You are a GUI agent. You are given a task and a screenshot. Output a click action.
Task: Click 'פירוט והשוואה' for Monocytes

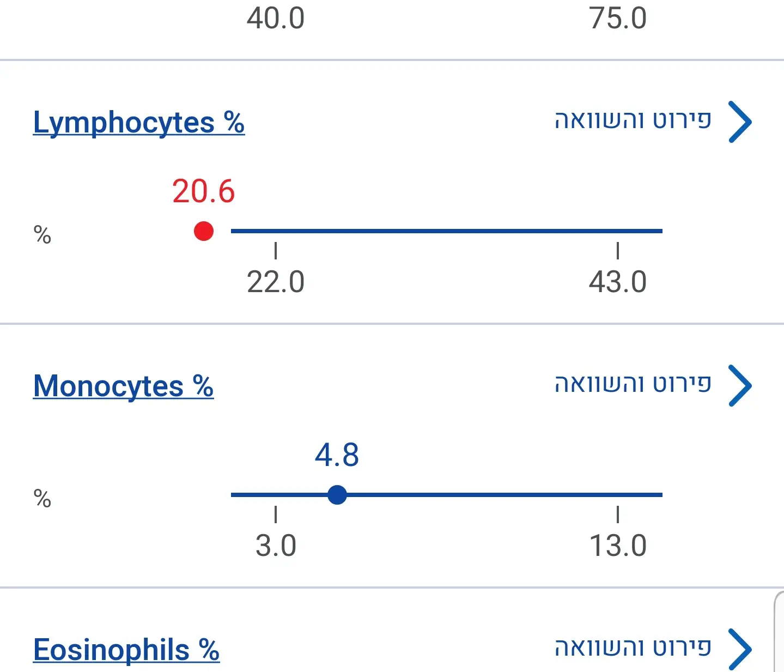pyautogui.click(x=633, y=384)
